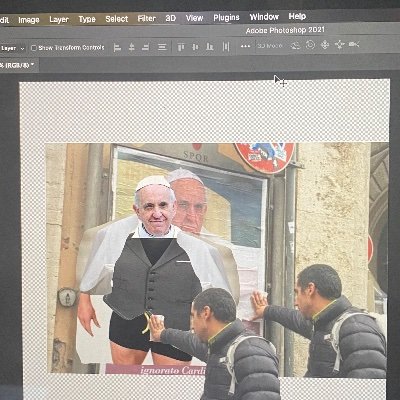The width and height of the screenshot is (400, 400).
Task: Open the Select menu
Action: pyautogui.click(x=117, y=19)
